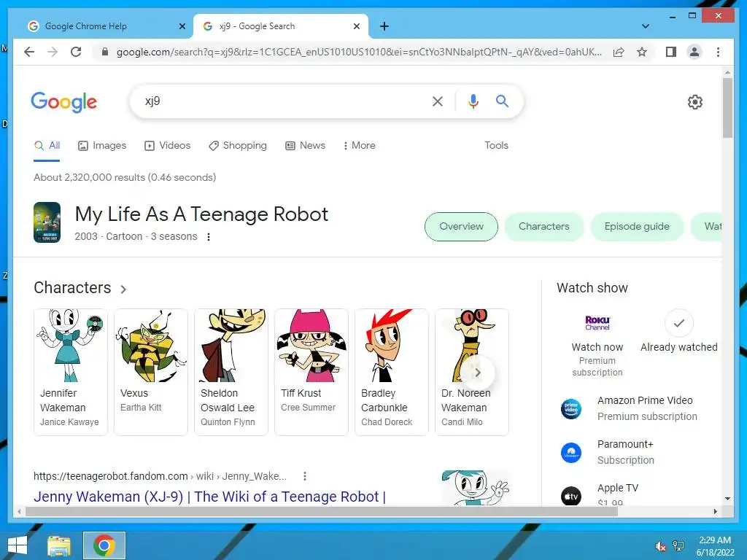Viewport: 747px width, 560px height.
Task: Go back to the previous page
Action: pyautogui.click(x=29, y=52)
